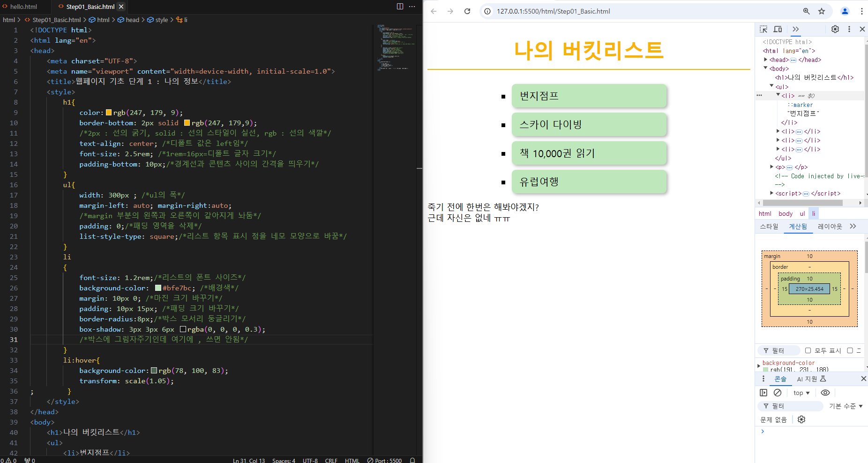
Task: Select the html breadcrumb in DevTools
Action: tap(765, 213)
